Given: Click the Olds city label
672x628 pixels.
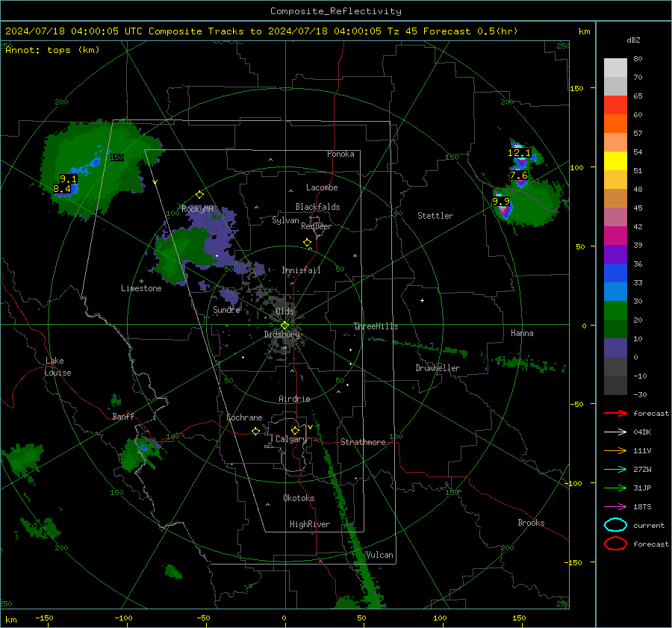Looking at the screenshot, I should pyautogui.click(x=285, y=311).
